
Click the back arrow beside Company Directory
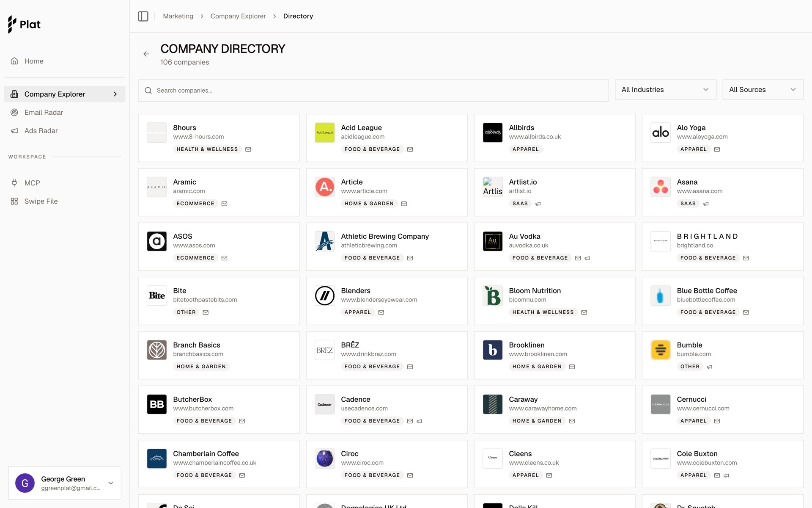point(146,54)
